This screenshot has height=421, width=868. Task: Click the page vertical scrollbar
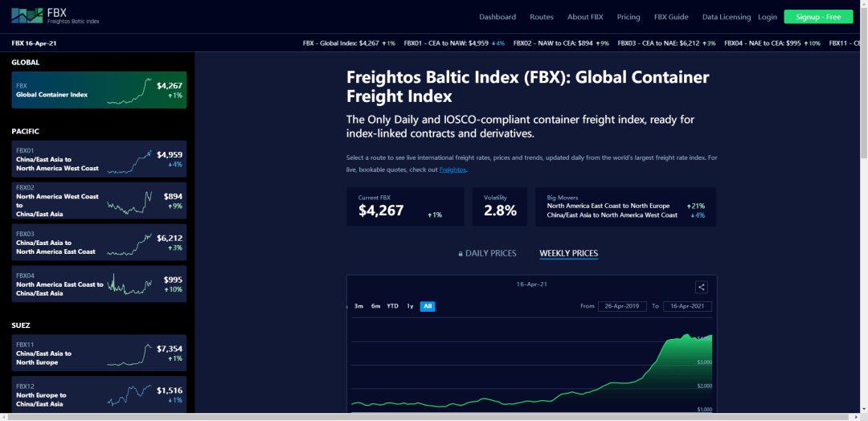(x=863, y=83)
